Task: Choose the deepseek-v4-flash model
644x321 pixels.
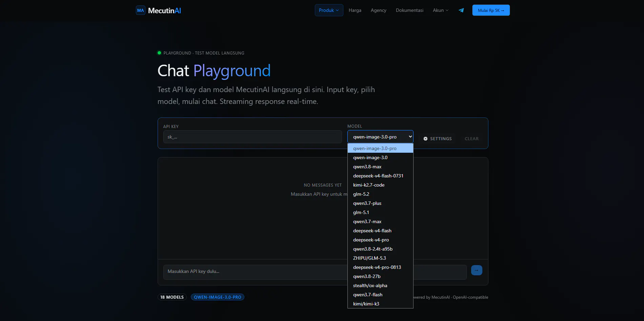Action: pyautogui.click(x=380, y=231)
